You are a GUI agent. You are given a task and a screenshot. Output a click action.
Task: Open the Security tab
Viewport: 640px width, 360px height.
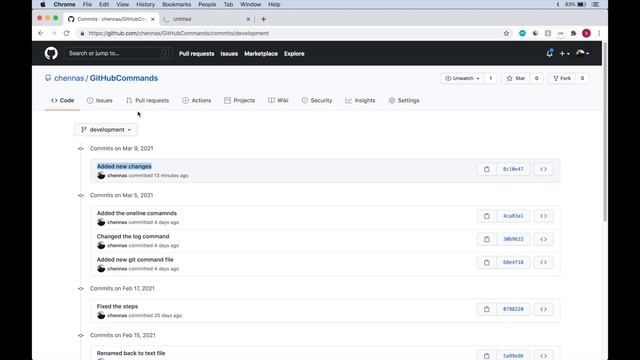click(x=317, y=100)
